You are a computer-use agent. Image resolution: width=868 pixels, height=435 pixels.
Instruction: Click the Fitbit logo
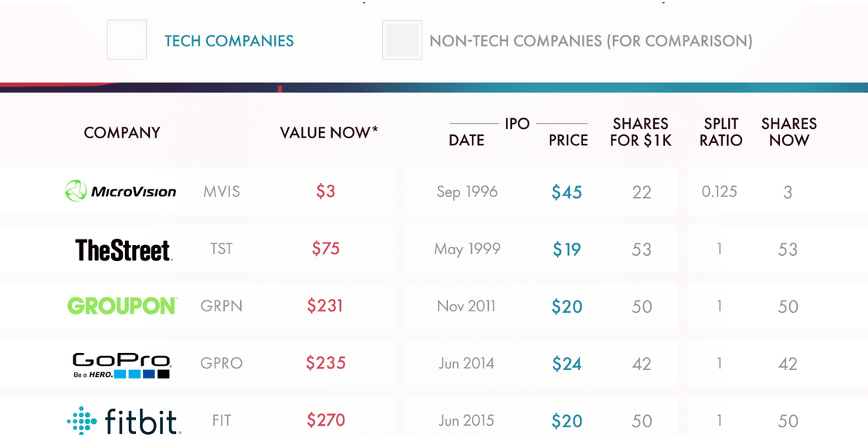point(124,421)
